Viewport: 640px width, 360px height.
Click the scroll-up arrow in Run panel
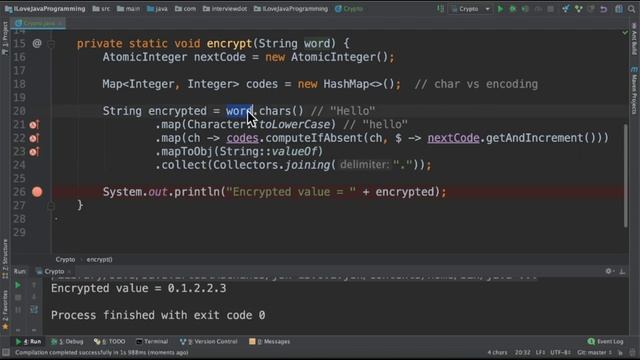pos(34,285)
